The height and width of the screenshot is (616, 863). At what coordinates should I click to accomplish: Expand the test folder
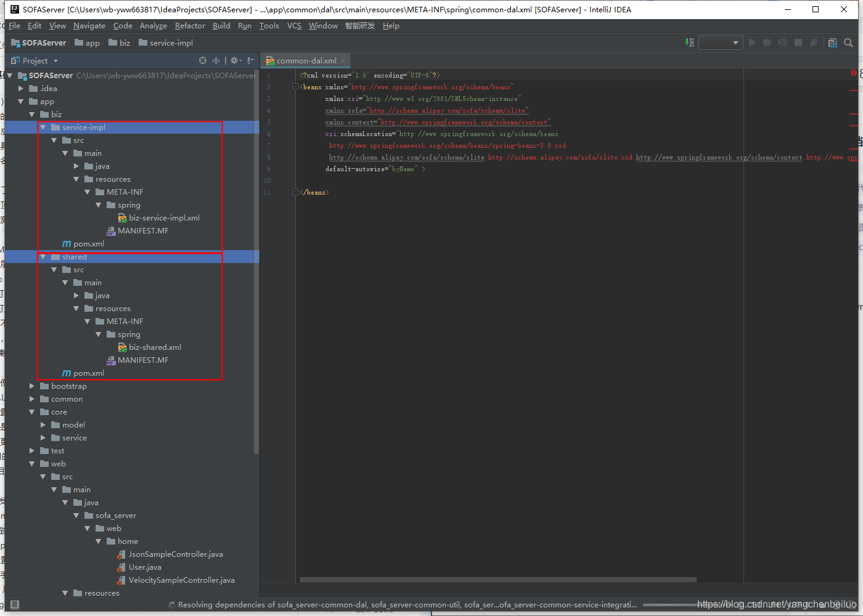point(32,451)
